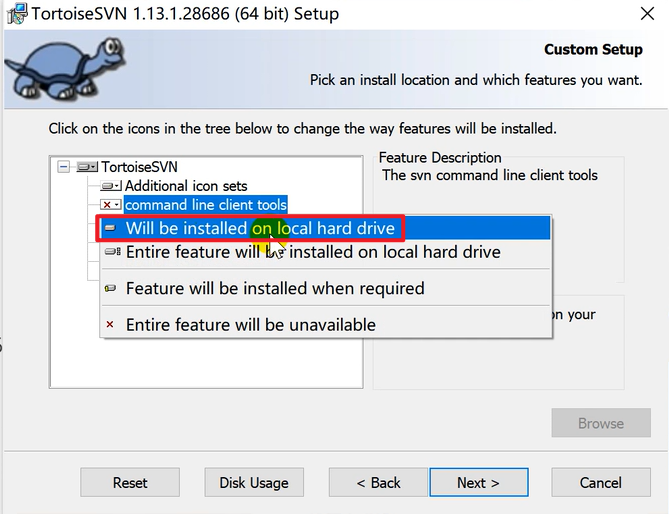The width and height of the screenshot is (669, 514).
Task: Cancel the TortoiseSVN setup
Action: click(x=601, y=482)
